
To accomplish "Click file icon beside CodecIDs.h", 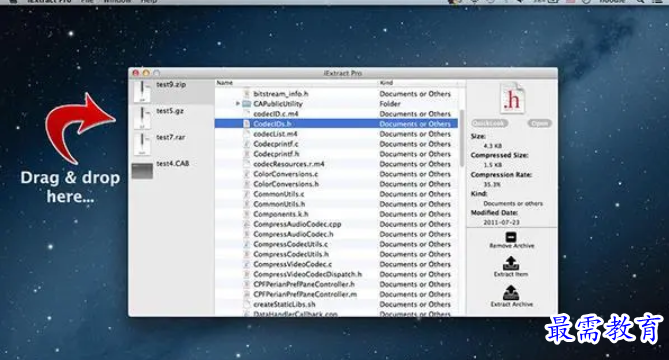I will click(247, 124).
